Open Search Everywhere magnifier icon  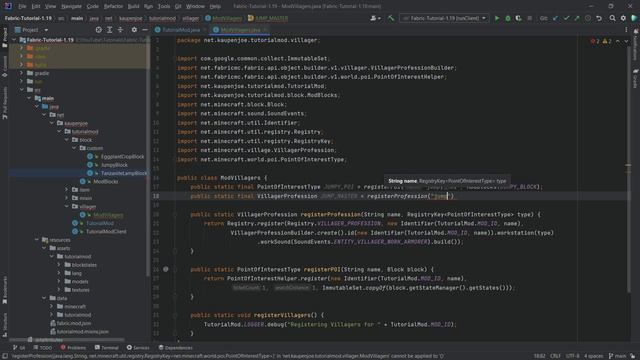coord(612,18)
